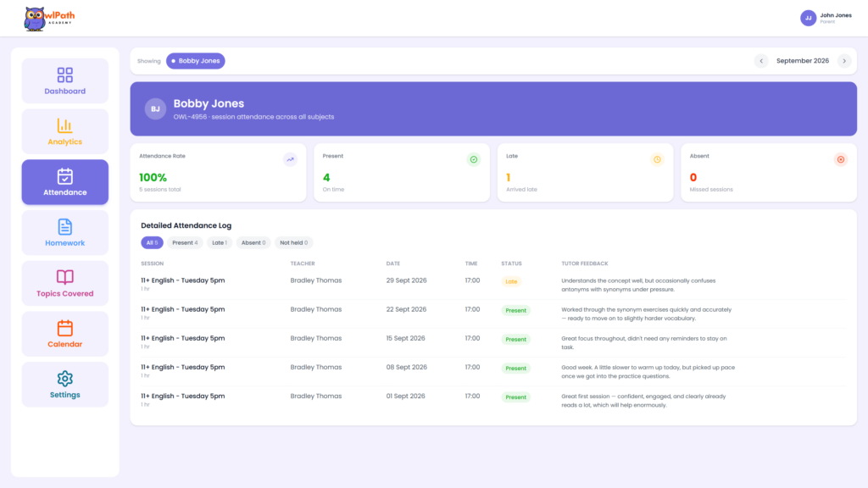Open the Settings gear icon
Screen dimensions: 868x488
pos(64,379)
